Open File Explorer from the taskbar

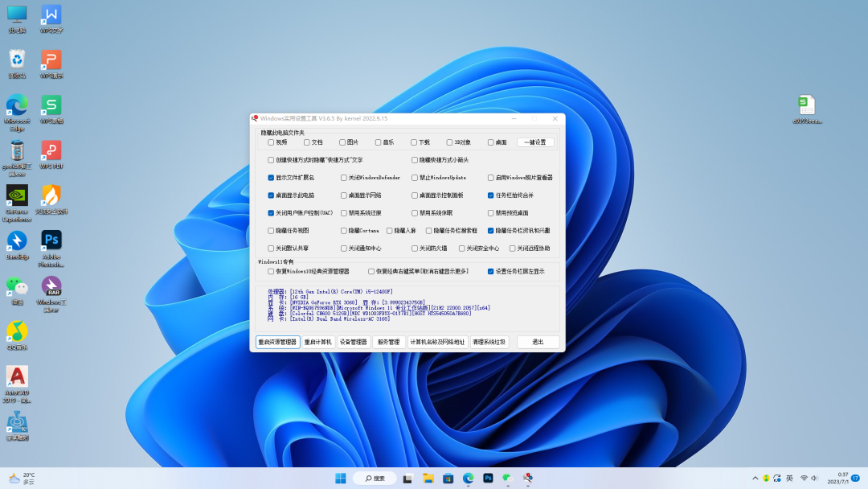(428, 477)
